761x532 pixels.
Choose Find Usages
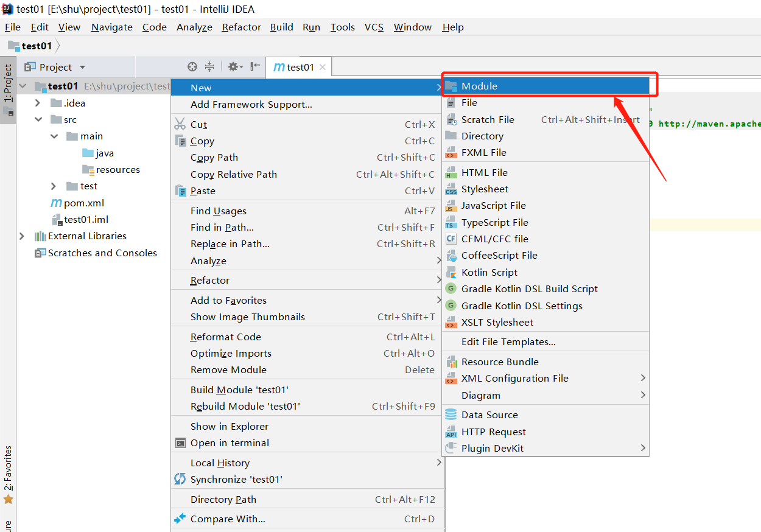pyautogui.click(x=306, y=211)
